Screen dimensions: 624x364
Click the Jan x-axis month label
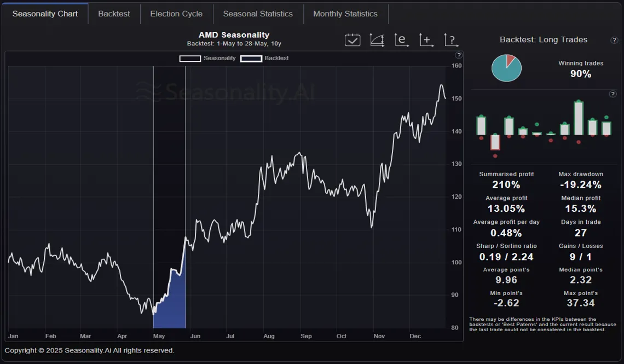click(13, 336)
